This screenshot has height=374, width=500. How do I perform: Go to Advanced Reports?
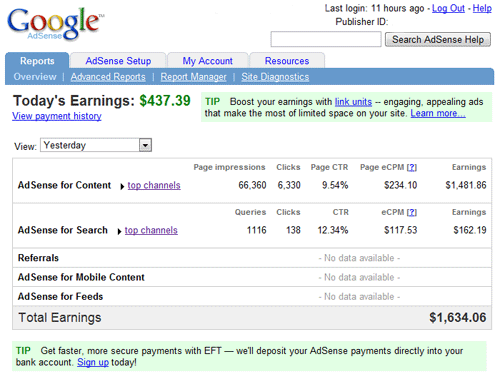pyautogui.click(x=108, y=77)
